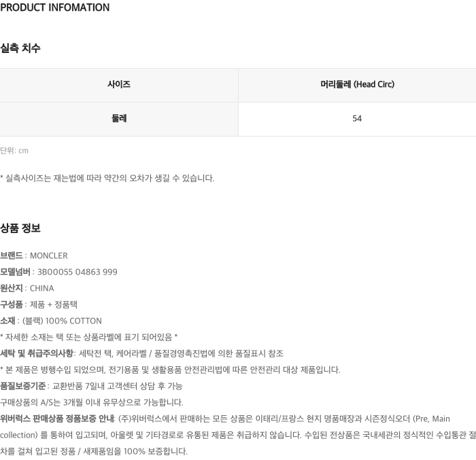Select the 둘레 row label
This screenshot has height=460, width=476.
point(119,119)
